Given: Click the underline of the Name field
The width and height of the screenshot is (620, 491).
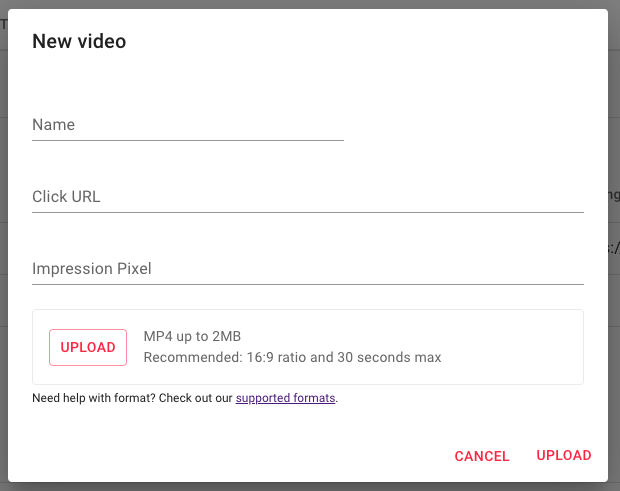Looking at the screenshot, I should coord(188,140).
